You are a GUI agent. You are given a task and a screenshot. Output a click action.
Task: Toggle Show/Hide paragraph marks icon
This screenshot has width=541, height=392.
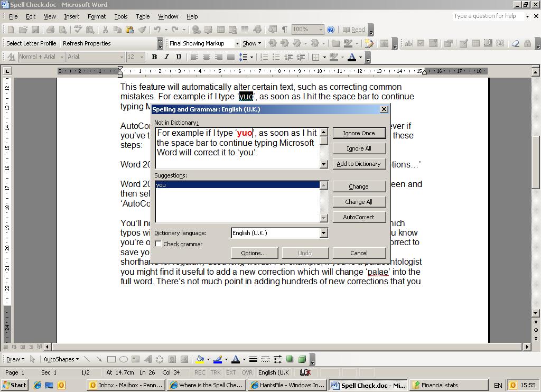(x=285, y=30)
